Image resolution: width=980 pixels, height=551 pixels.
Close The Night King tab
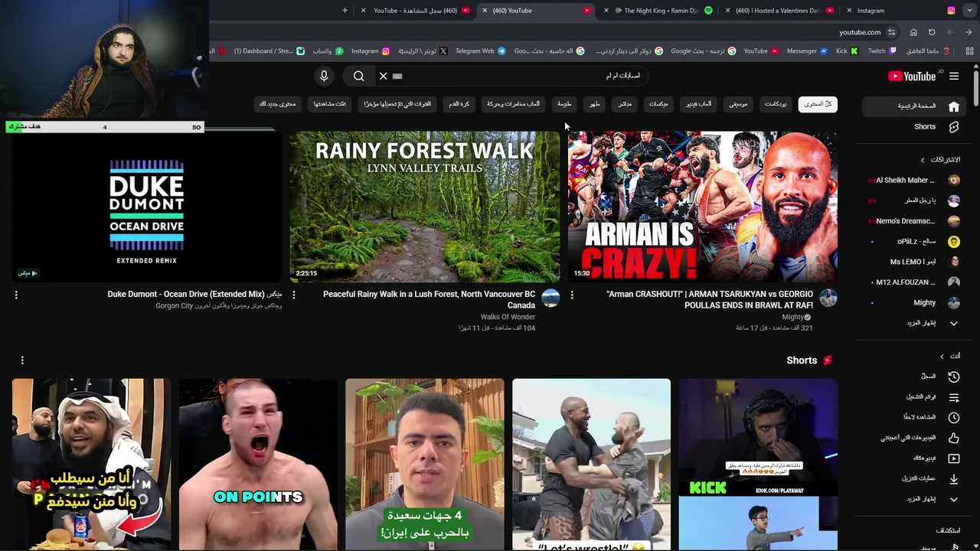(606, 11)
